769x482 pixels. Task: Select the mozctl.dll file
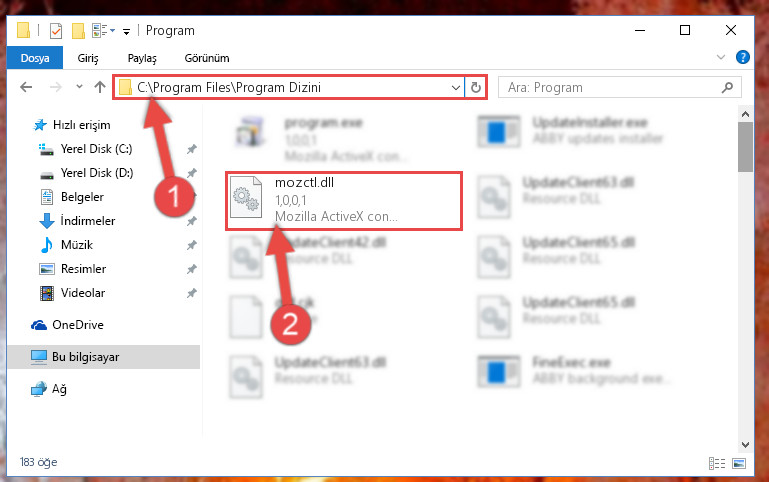[344, 201]
